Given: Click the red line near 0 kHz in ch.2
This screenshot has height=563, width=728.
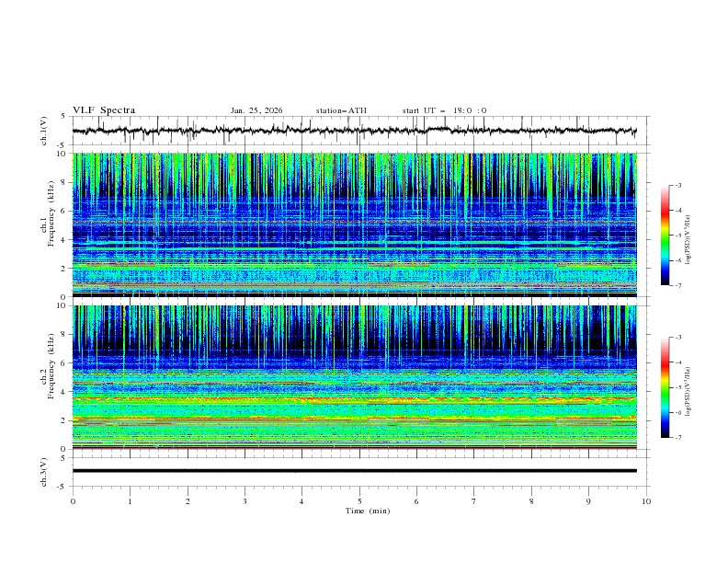Looking at the screenshot, I should 354,448.
